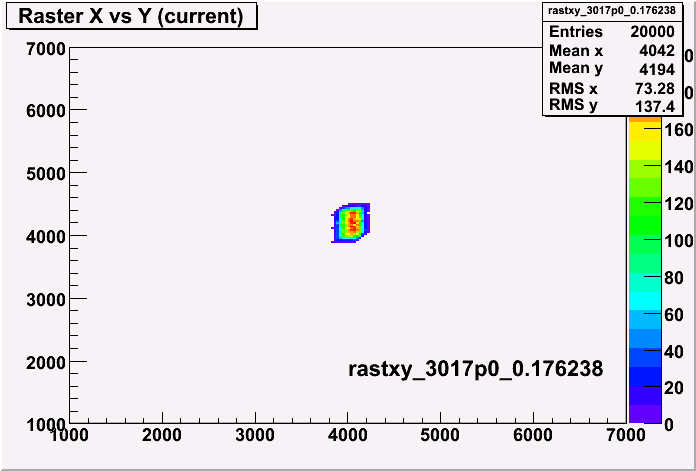
Task: Click the x-axis label 2000
Action: pyautogui.click(x=162, y=435)
